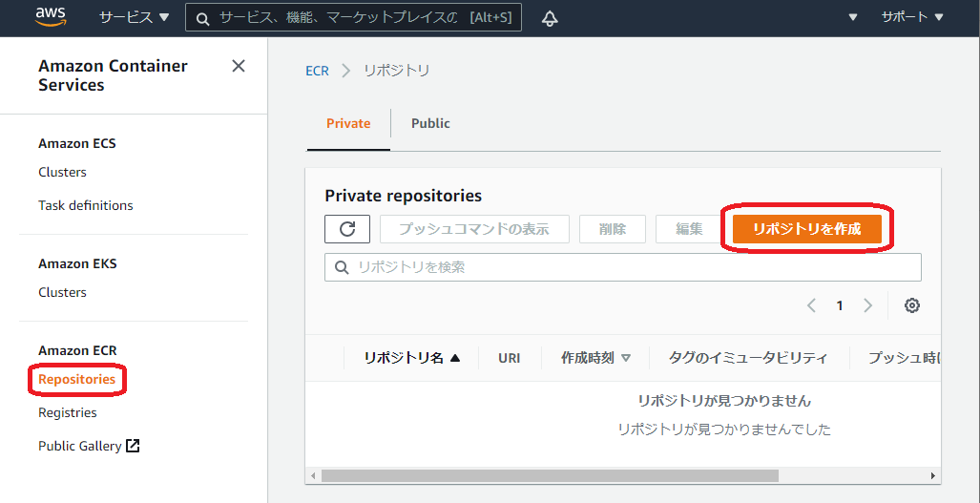Screen dimensions: 980x503
Task: Click the 編集 button
Action: 689,229
